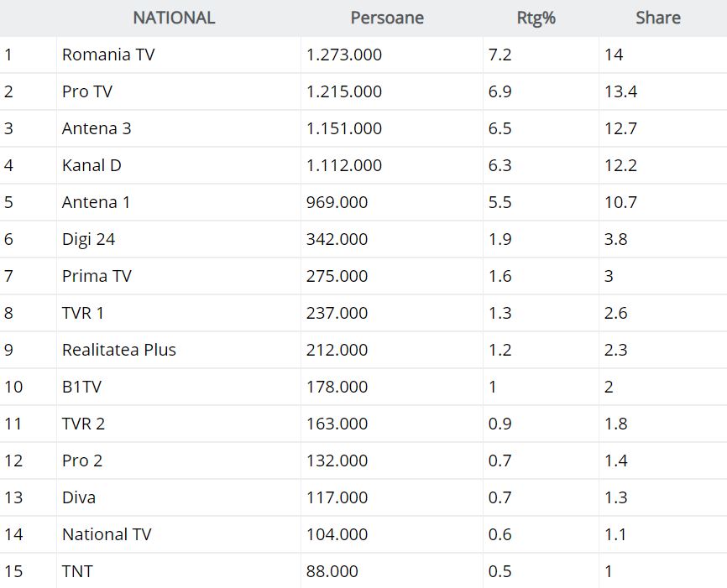
Task: Click the TNT channel name
Action: tap(77, 571)
